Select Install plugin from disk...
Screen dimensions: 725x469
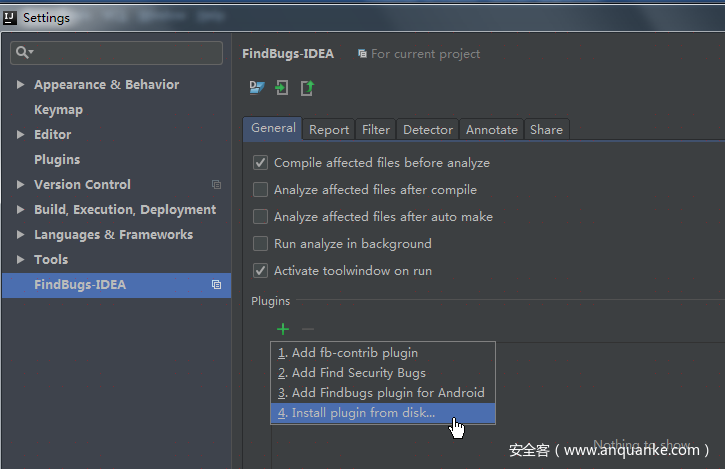(x=383, y=413)
